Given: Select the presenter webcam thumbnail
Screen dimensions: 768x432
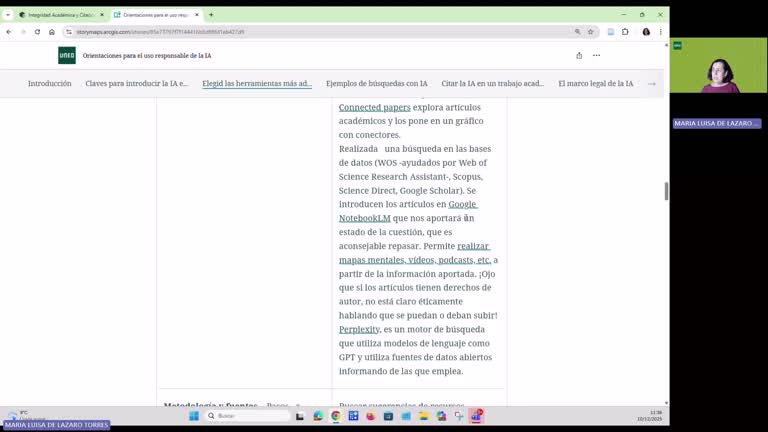Looking at the screenshot, I should 719,65.
